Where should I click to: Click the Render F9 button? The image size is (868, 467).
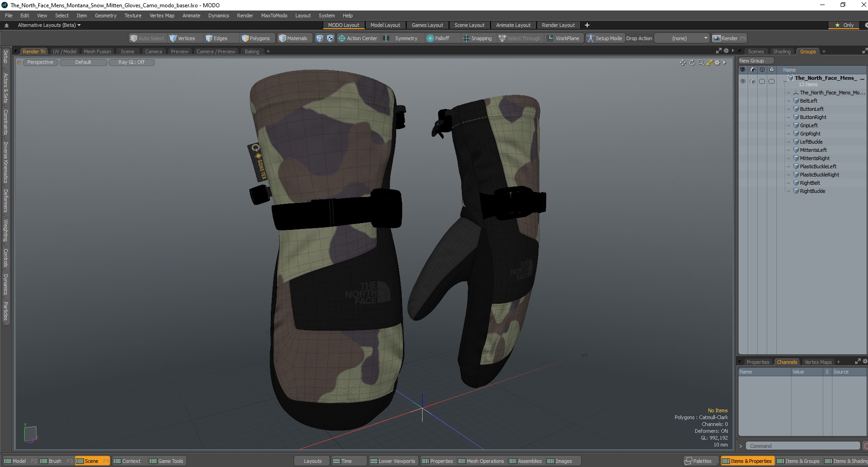[729, 38]
